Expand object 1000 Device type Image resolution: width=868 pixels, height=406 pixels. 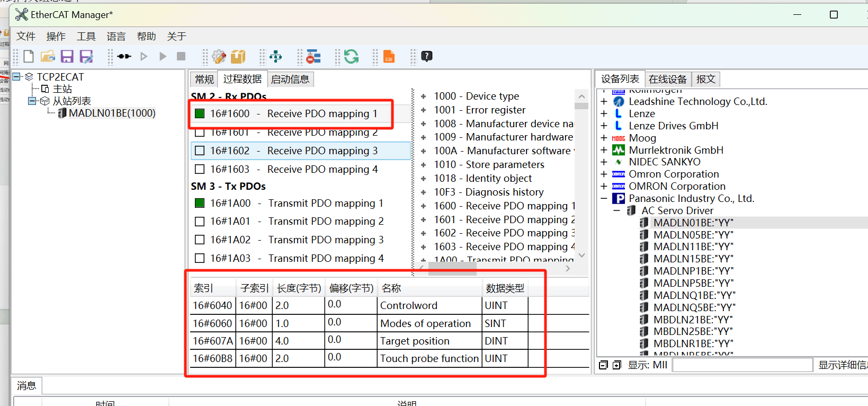point(423,96)
